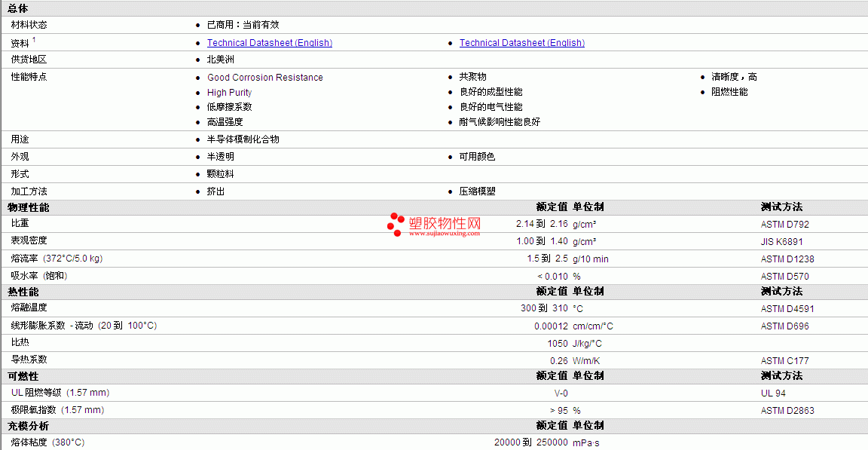Select ASTM C177 test method
This screenshot has height=450, width=868.
click(x=785, y=361)
